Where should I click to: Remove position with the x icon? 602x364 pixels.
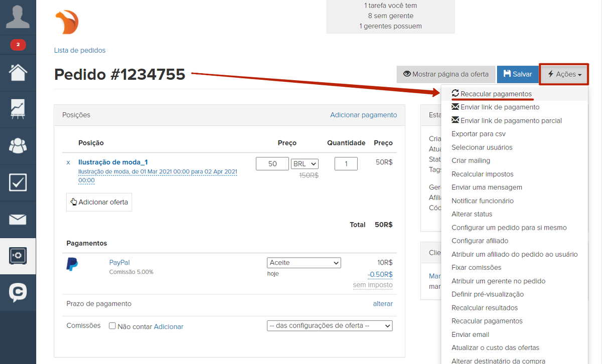[68, 162]
